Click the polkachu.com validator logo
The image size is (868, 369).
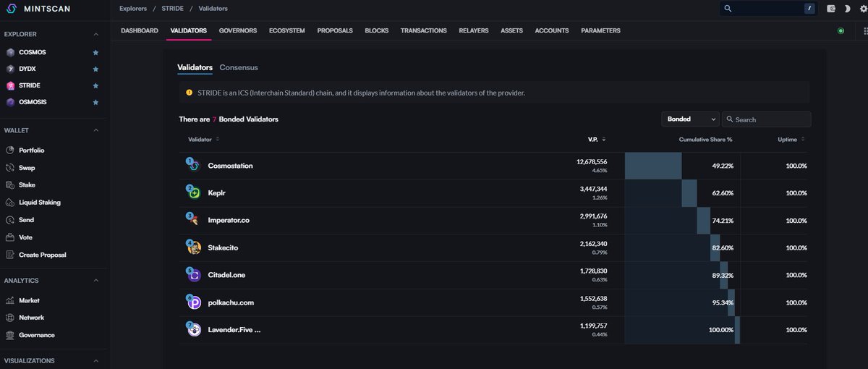[x=194, y=303]
